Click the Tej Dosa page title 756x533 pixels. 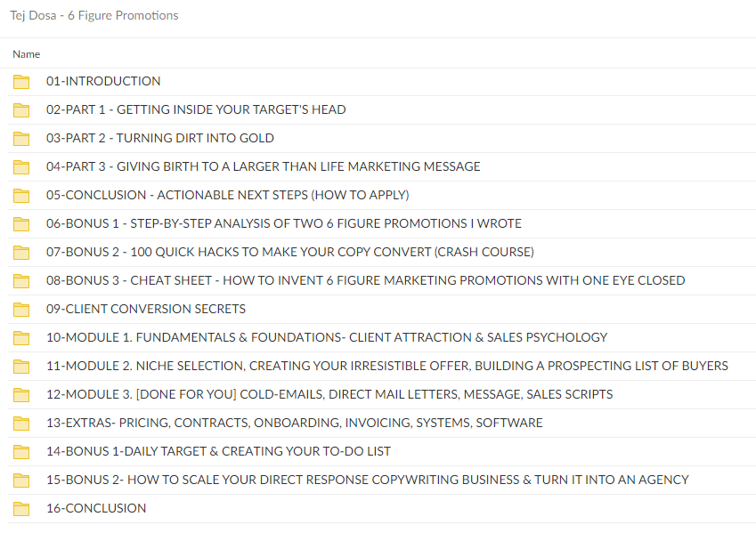point(93,15)
